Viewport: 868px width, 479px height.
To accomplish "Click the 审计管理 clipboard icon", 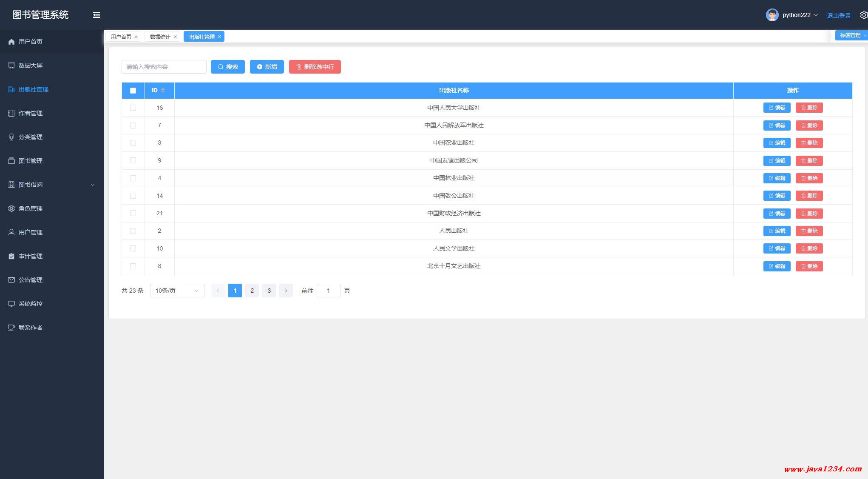I will coord(11,256).
